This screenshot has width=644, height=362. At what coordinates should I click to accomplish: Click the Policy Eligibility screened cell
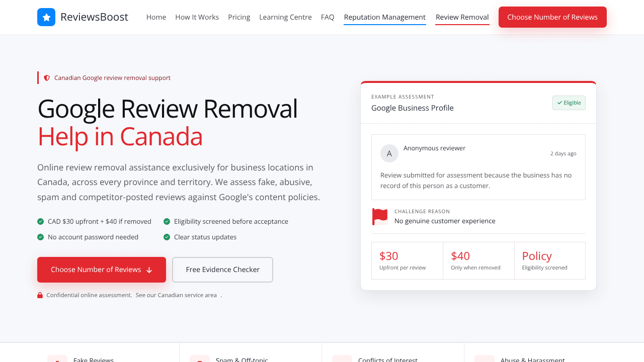click(x=550, y=260)
